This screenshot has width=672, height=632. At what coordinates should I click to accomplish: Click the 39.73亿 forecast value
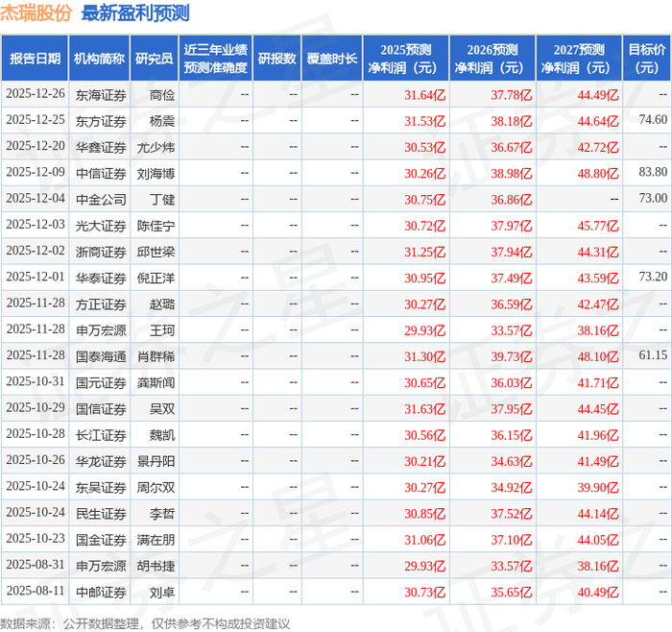click(x=512, y=356)
